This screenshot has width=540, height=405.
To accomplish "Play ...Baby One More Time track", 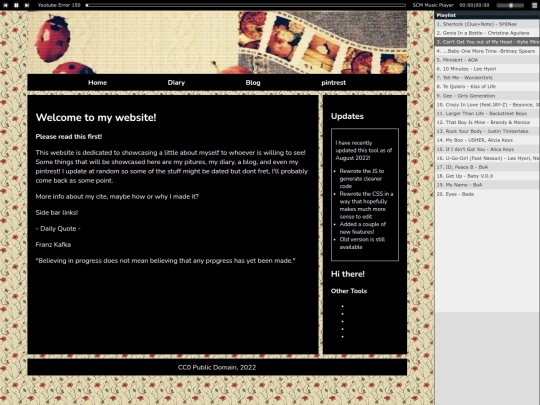I will [487, 51].
